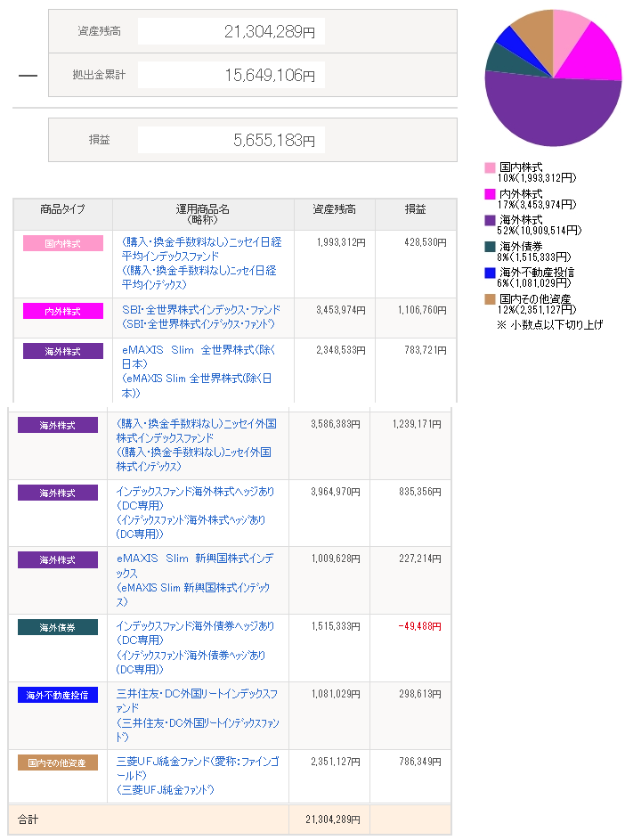
Task: Open 三井住友・DC外国リートインデックスファンド link
Action: (x=196, y=694)
